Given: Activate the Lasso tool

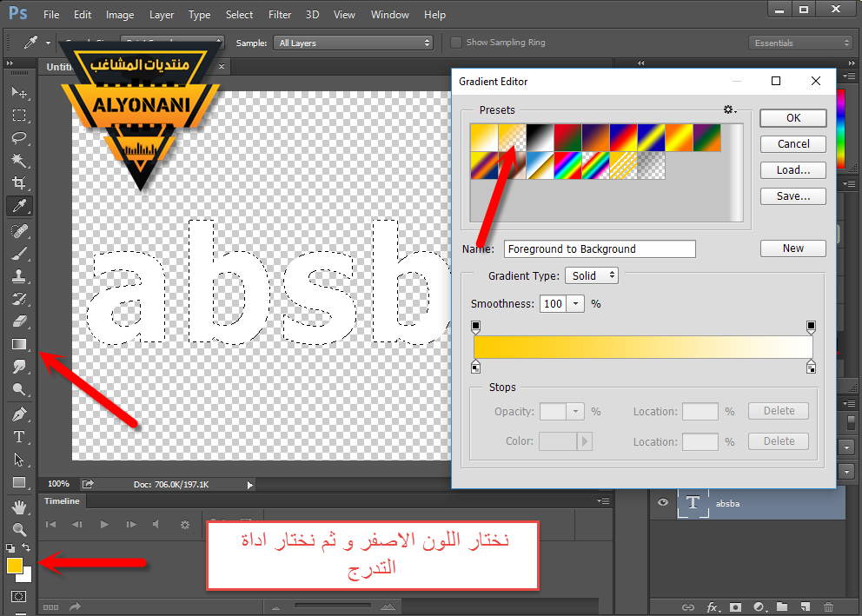Looking at the screenshot, I should point(19,138).
